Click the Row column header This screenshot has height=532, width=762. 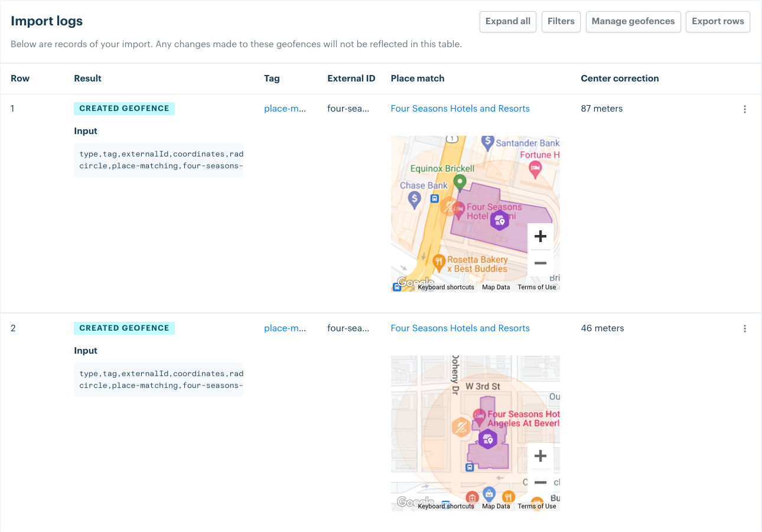tap(20, 79)
